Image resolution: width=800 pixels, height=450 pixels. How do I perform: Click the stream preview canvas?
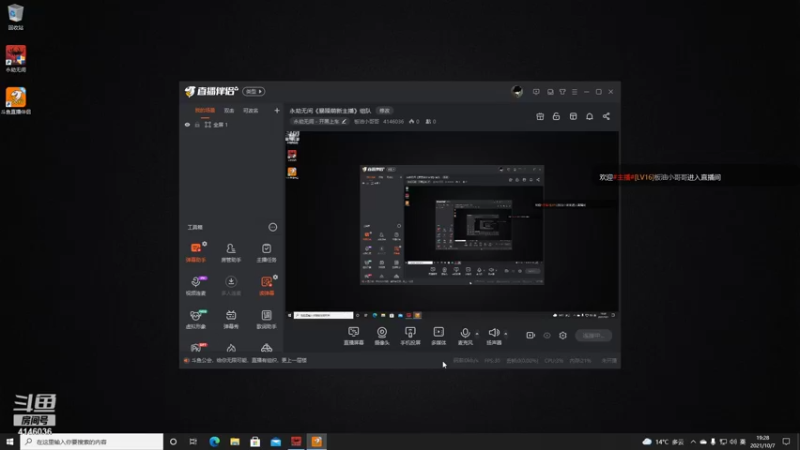(452, 225)
